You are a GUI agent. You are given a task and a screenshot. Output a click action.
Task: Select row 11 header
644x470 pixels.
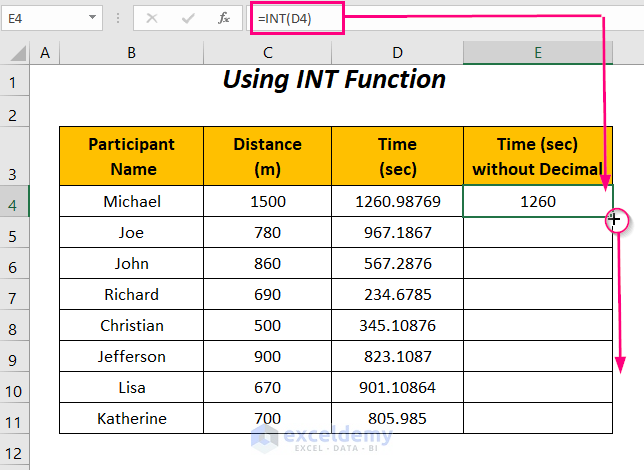pos(14,418)
